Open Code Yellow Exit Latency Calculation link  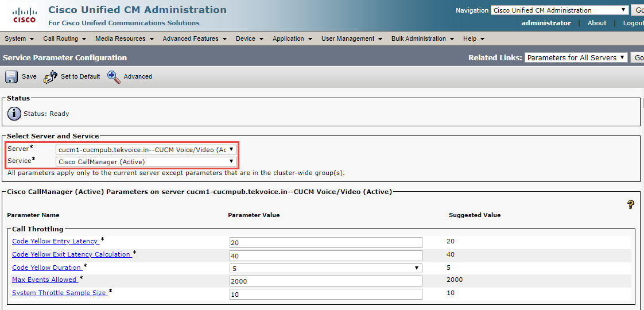tap(72, 254)
